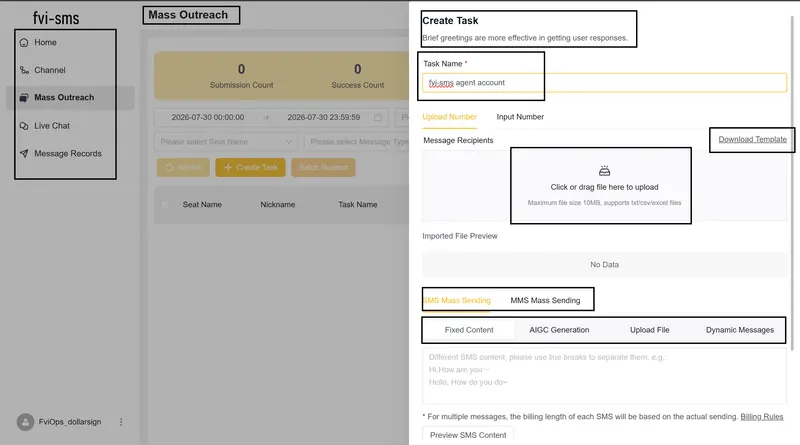This screenshot has width=800, height=445.
Task: Click the No Data preview area
Action: (x=604, y=265)
